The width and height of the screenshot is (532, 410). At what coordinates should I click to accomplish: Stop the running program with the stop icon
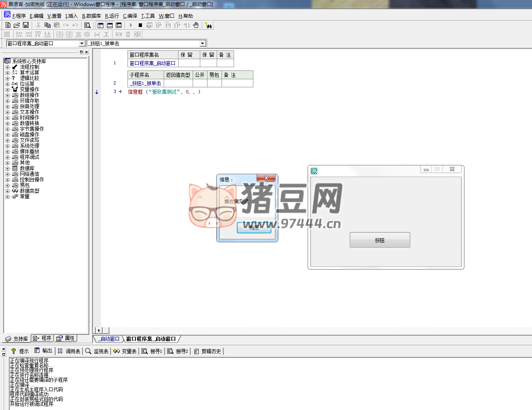[x=140, y=25]
